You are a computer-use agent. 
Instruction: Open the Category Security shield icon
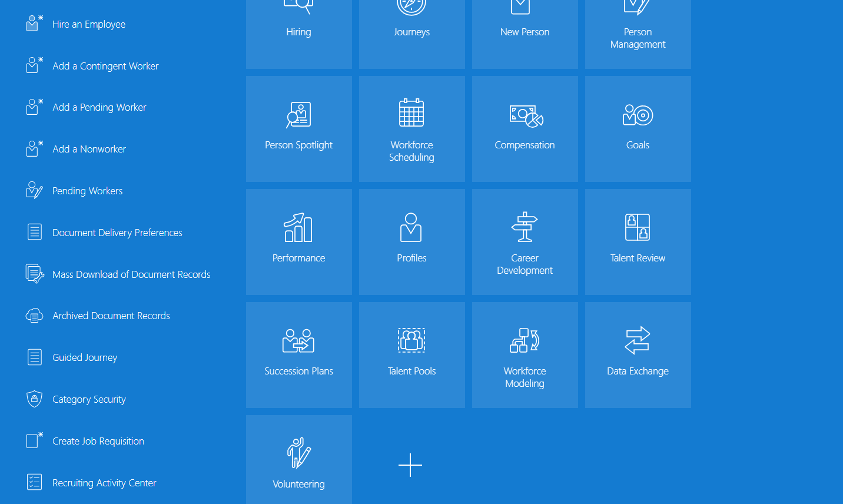click(35, 399)
